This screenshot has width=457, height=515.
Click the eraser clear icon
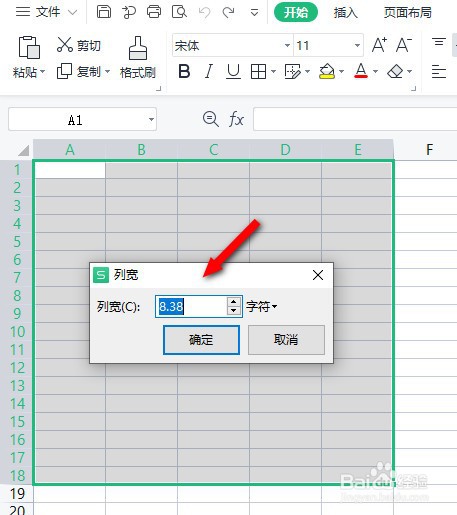[x=396, y=71]
